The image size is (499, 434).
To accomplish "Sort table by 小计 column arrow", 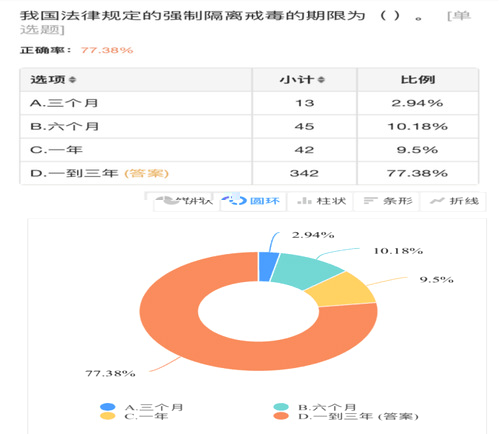I will (x=321, y=80).
